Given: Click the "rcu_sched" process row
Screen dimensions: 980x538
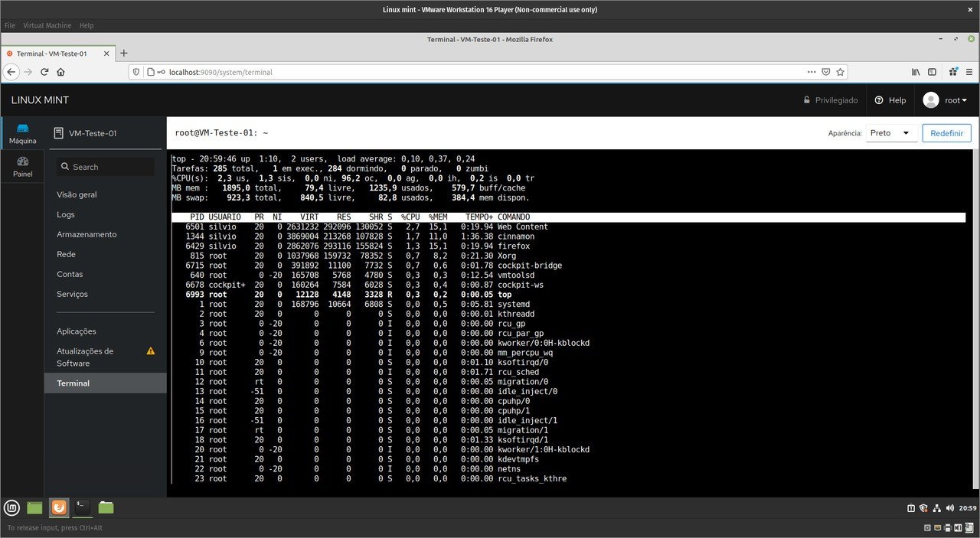Looking at the screenshot, I should (x=568, y=372).
